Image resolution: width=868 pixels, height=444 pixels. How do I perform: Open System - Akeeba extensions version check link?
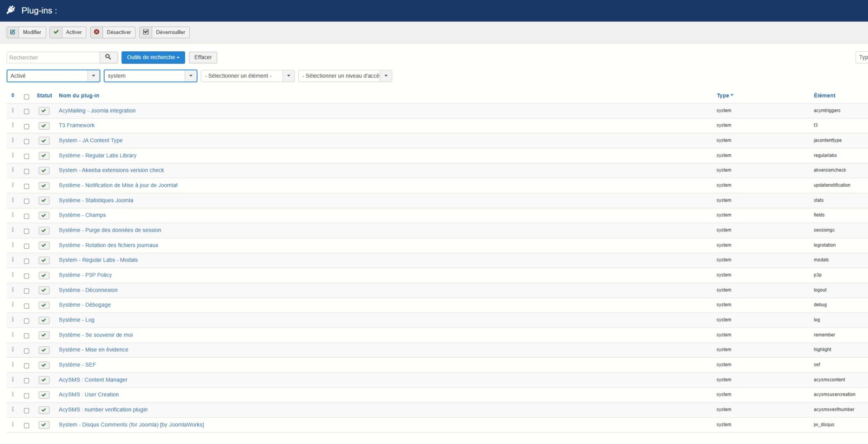pyautogui.click(x=111, y=170)
